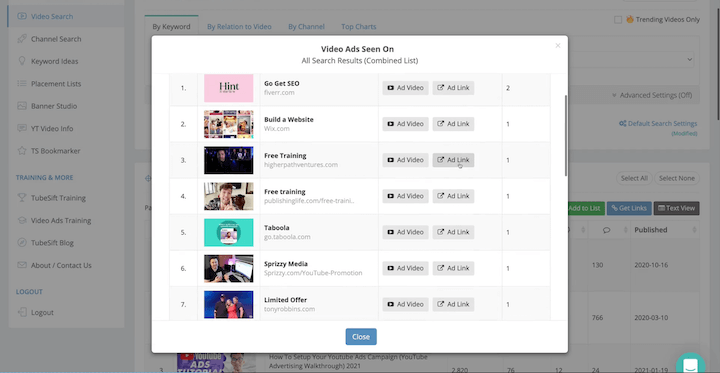Enable Trending Videos Only checkbox
The width and height of the screenshot is (720, 373).
coord(618,19)
